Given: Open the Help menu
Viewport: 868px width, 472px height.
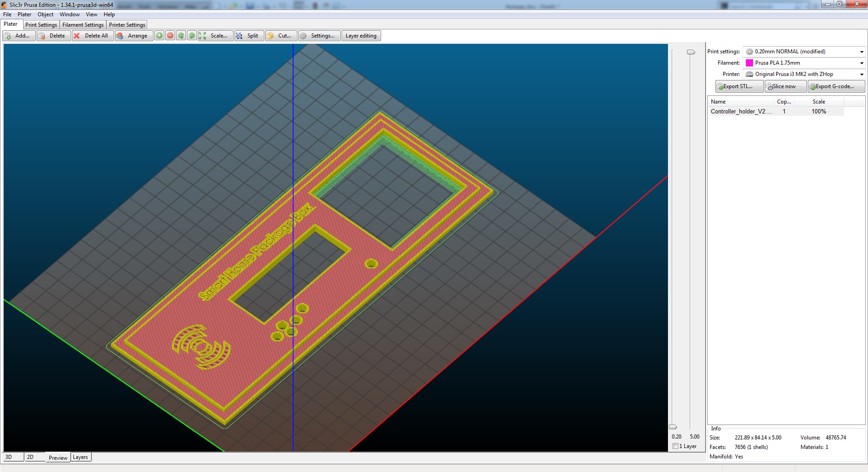Looking at the screenshot, I should tap(109, 14).
